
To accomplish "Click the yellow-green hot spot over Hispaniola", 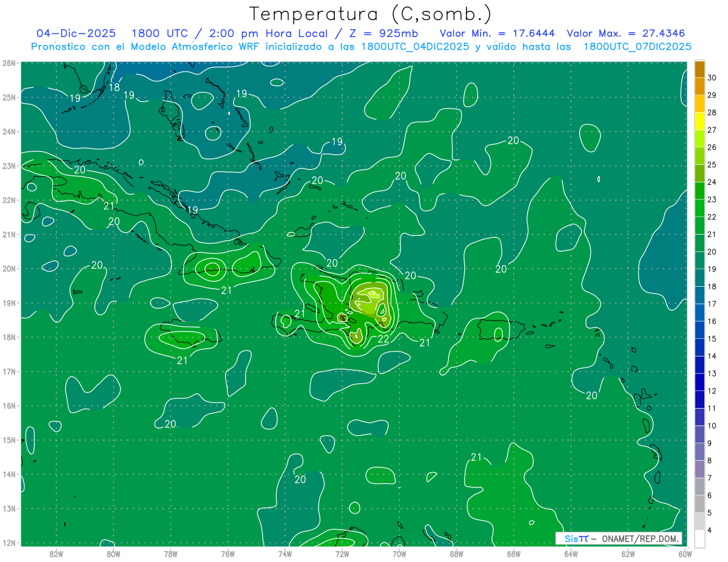I will (371, 299).
